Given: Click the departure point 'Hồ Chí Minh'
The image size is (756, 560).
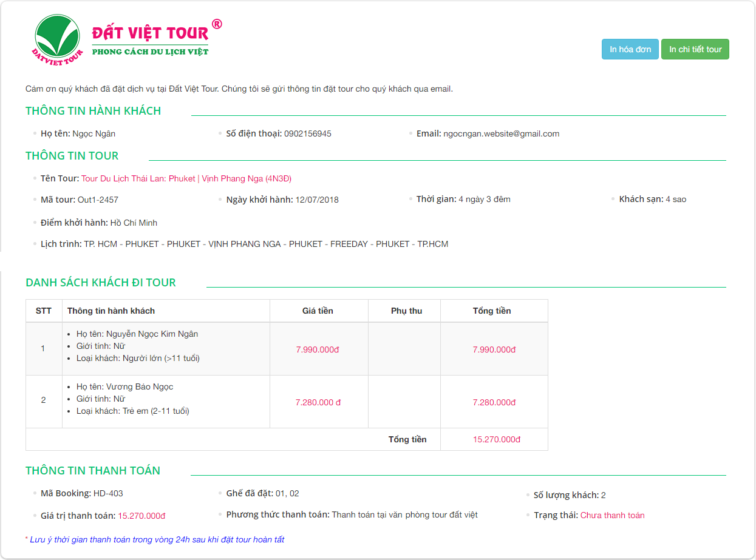Looking at the screenshot, I should tap(134, 223).
